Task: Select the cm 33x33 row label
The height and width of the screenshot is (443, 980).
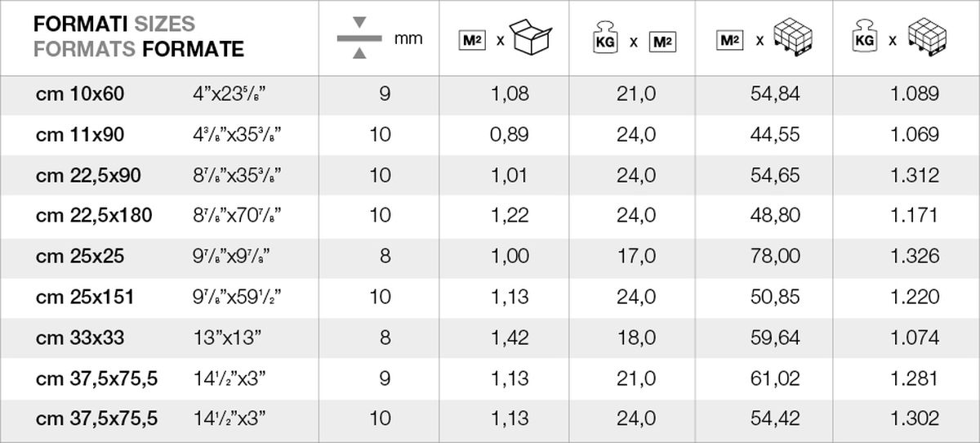Action: tap(80, 338)
